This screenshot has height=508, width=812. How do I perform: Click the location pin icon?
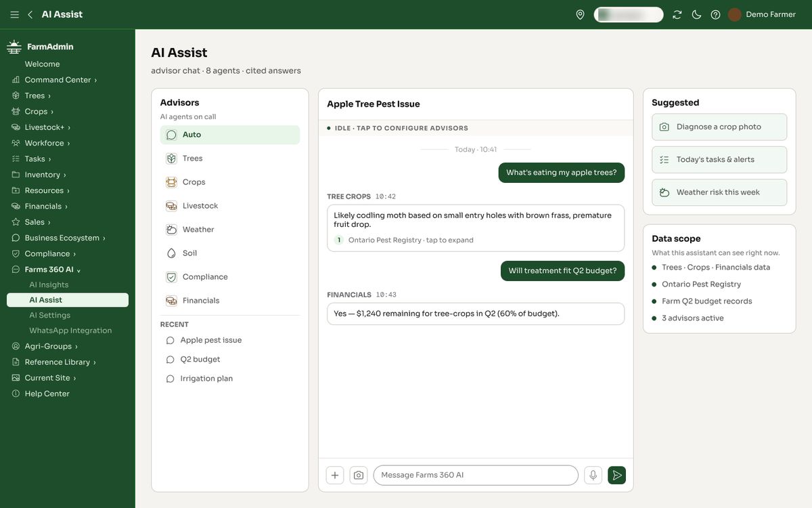coord(580,14)
